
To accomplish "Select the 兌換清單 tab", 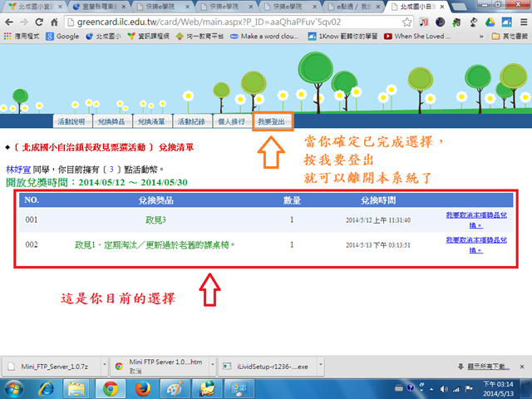I will click(x=150, y=121).
